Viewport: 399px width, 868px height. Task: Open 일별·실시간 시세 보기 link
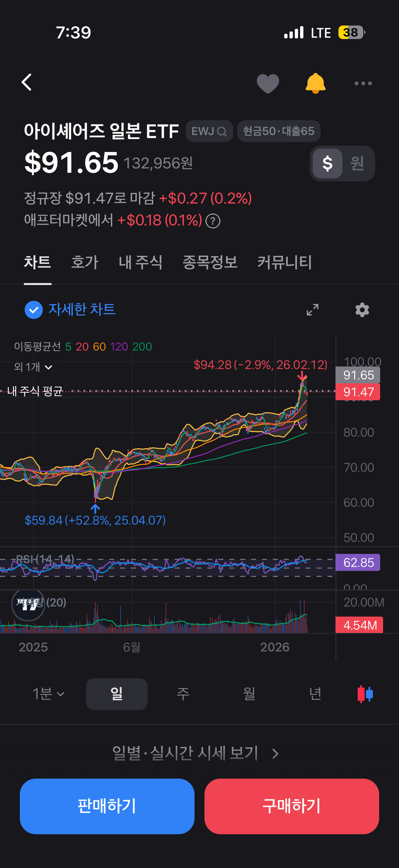click(195, 753)
